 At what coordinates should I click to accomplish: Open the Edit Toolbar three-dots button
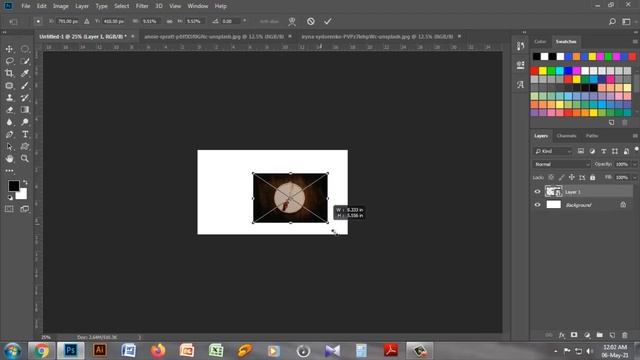[x=9, y=171]
